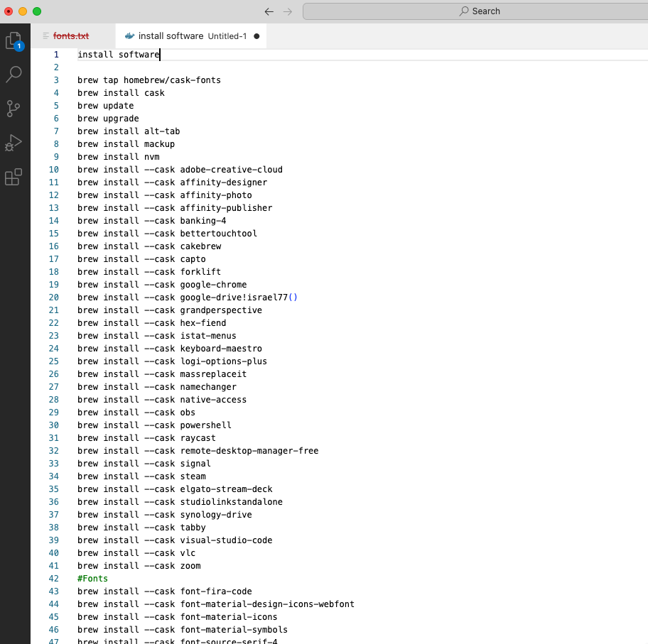Switch to the fonts.txt tab
This screenshot has width=648, height=644.
click(x=70, y=35)
